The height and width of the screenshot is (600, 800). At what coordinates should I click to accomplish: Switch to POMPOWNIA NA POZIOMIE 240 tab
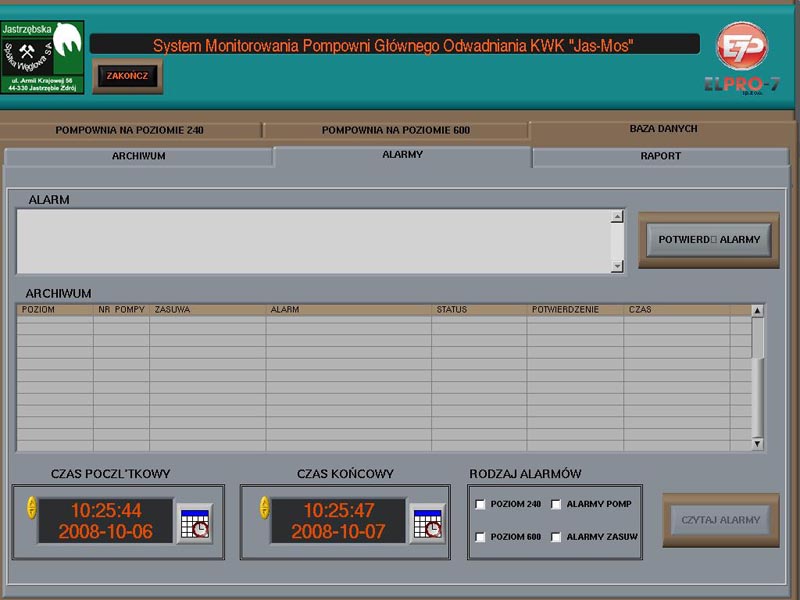[130, 130]
